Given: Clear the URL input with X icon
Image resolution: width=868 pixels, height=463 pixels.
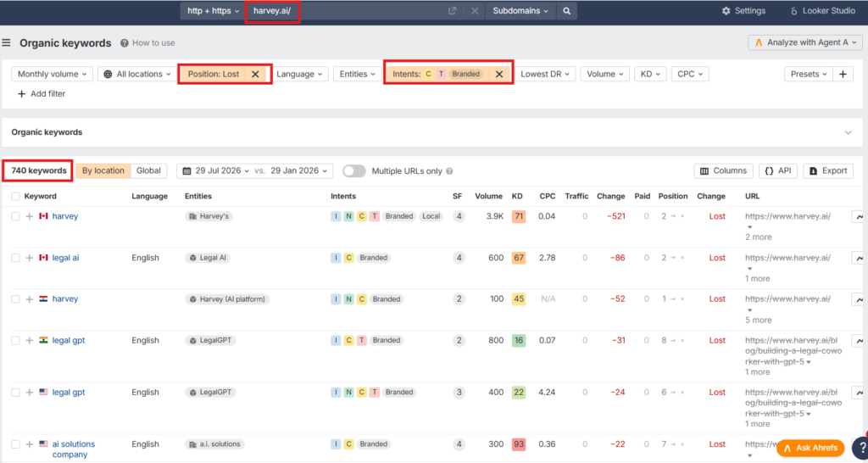Looking at the screenshot, I should (475, 11).
